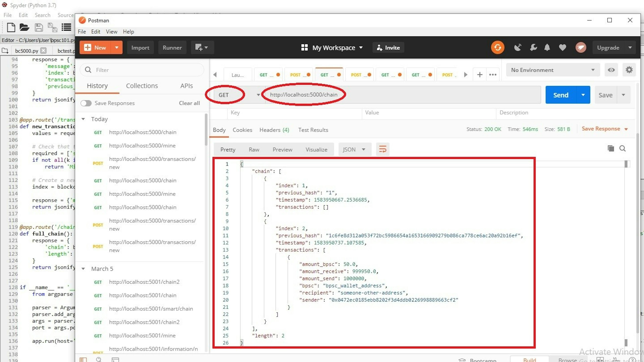
Task: Click the new window icon in toolbar
Action: (x=202, y=47)
